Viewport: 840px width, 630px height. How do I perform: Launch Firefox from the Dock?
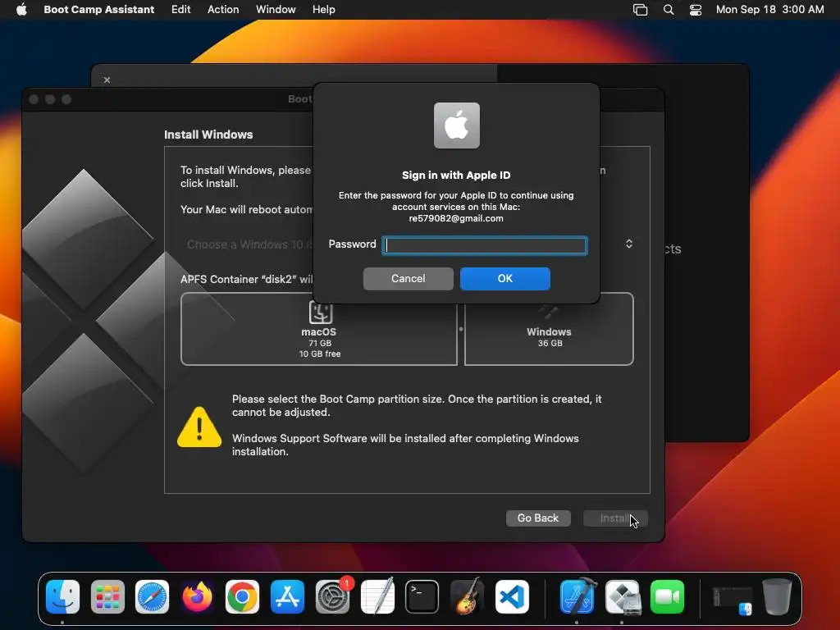tap(197, 596)
